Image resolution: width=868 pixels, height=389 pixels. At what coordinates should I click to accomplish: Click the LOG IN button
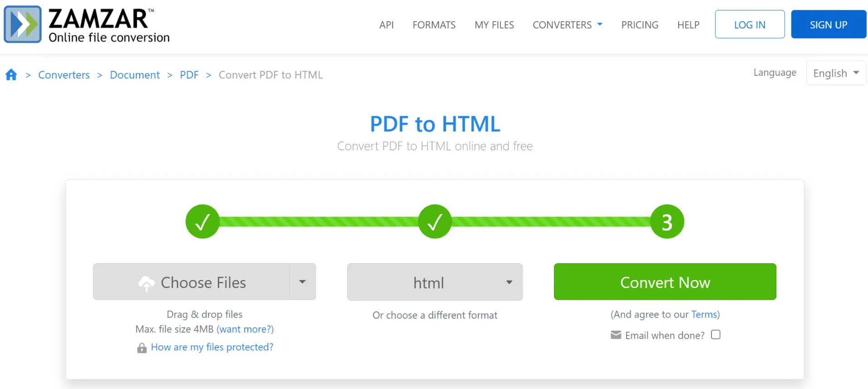coord(750,25)
